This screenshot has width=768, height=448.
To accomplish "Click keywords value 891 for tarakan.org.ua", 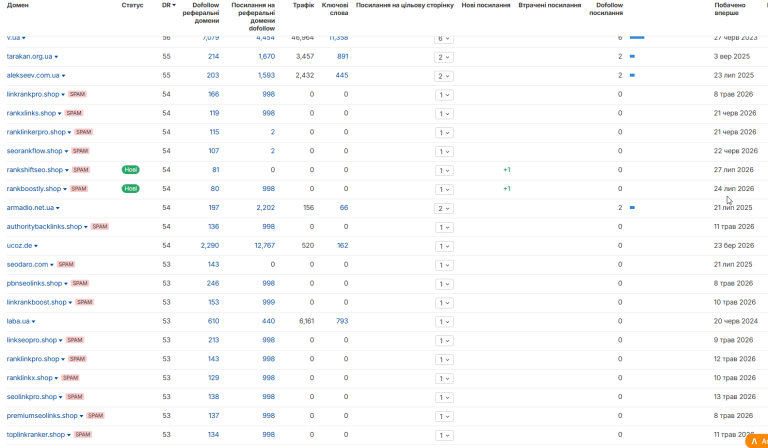I will coord(343,56).
